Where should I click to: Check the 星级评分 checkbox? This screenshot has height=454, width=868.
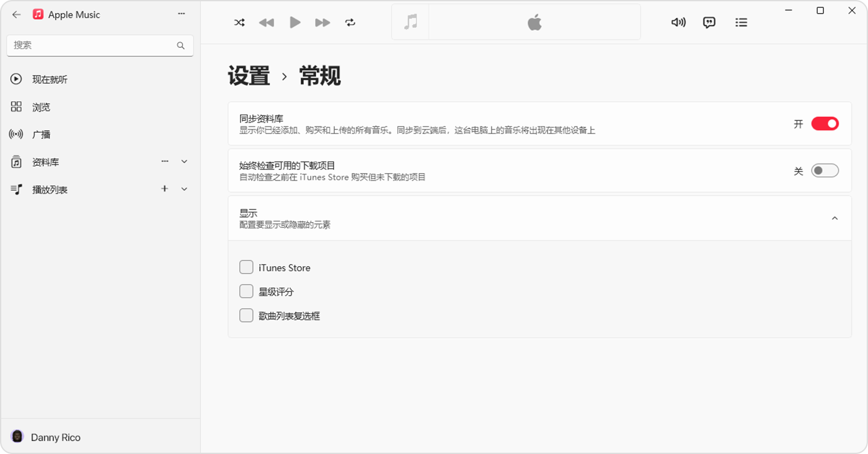point(246,292)
